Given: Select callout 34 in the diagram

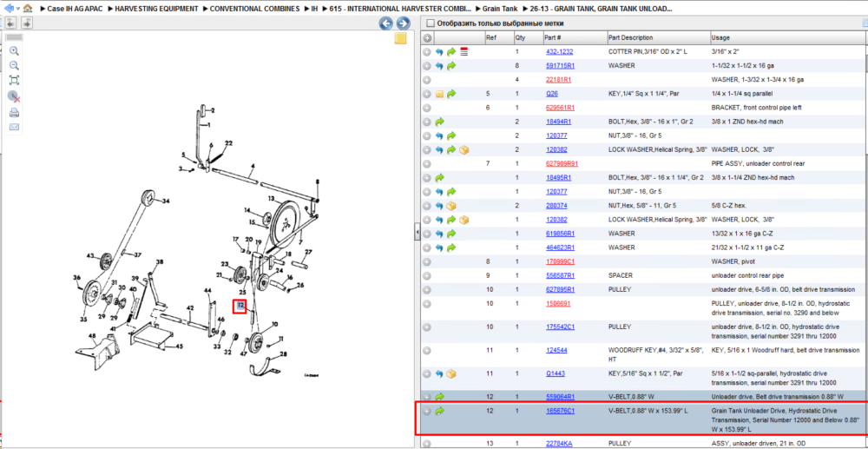Looking at the screenshot, I should click(x=165, y=201).
